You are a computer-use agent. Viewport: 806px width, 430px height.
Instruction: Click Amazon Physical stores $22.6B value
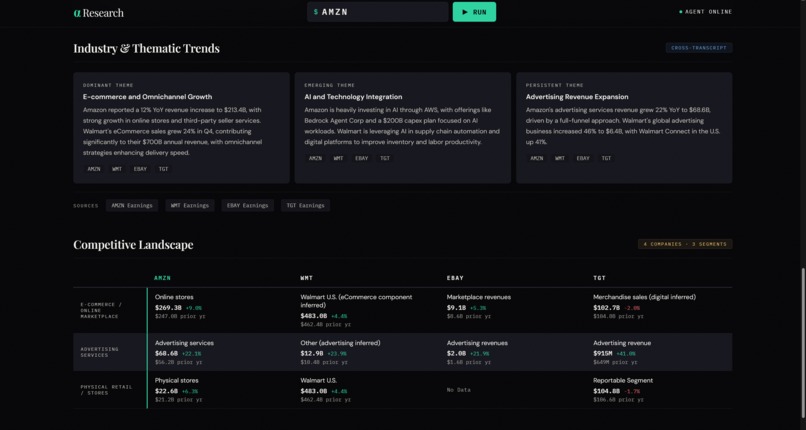(x=167, y=391)
